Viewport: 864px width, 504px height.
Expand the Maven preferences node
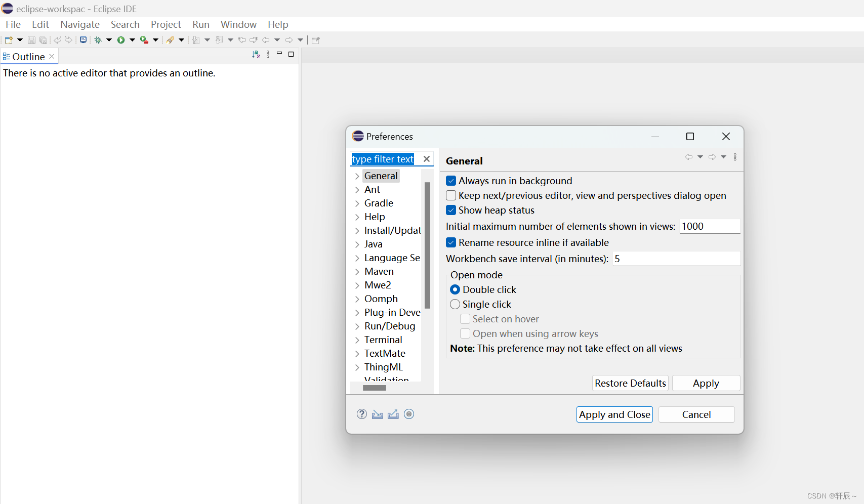357,272
